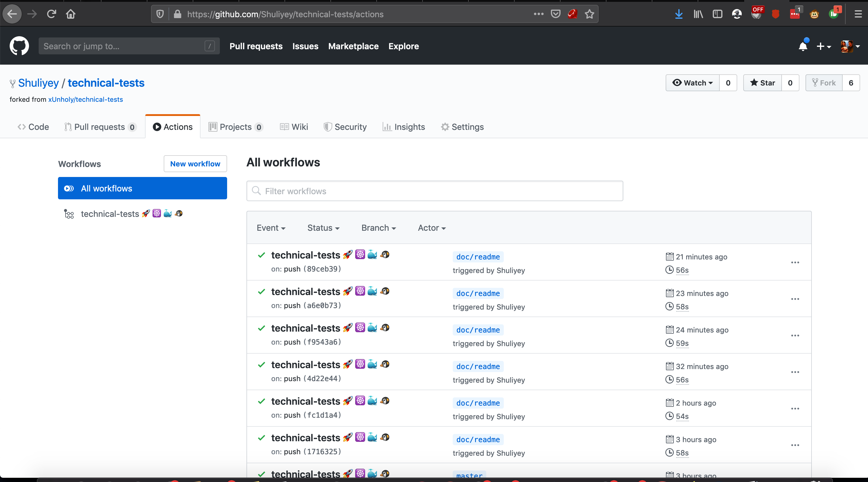
Task: Click the New workflow button
Action: click(x=195, y=164)
